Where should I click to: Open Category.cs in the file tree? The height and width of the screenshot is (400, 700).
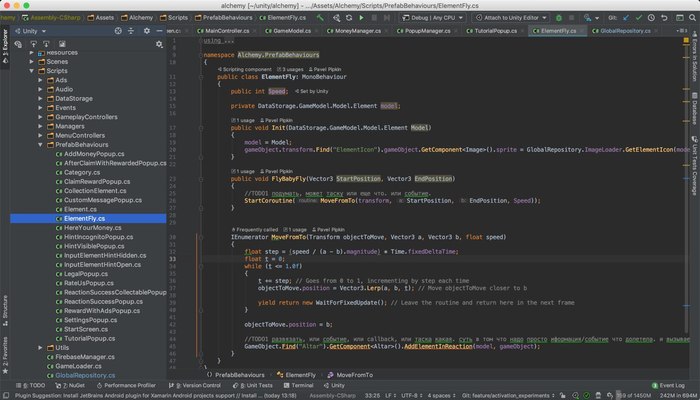tap(84, 172)
